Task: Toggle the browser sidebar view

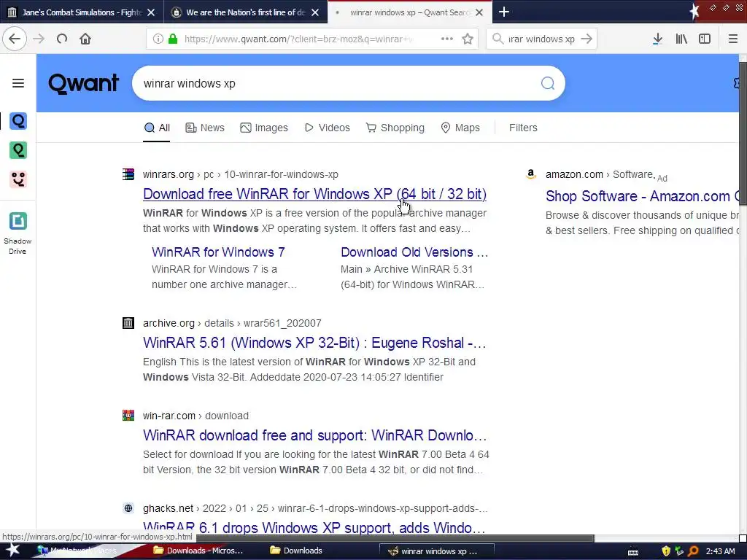Action: [x=705, y=39]
